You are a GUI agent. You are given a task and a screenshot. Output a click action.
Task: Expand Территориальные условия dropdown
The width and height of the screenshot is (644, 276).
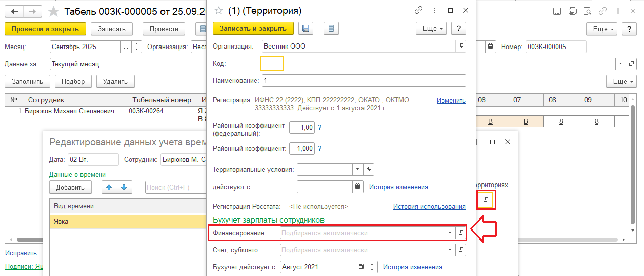click(358, 169)
